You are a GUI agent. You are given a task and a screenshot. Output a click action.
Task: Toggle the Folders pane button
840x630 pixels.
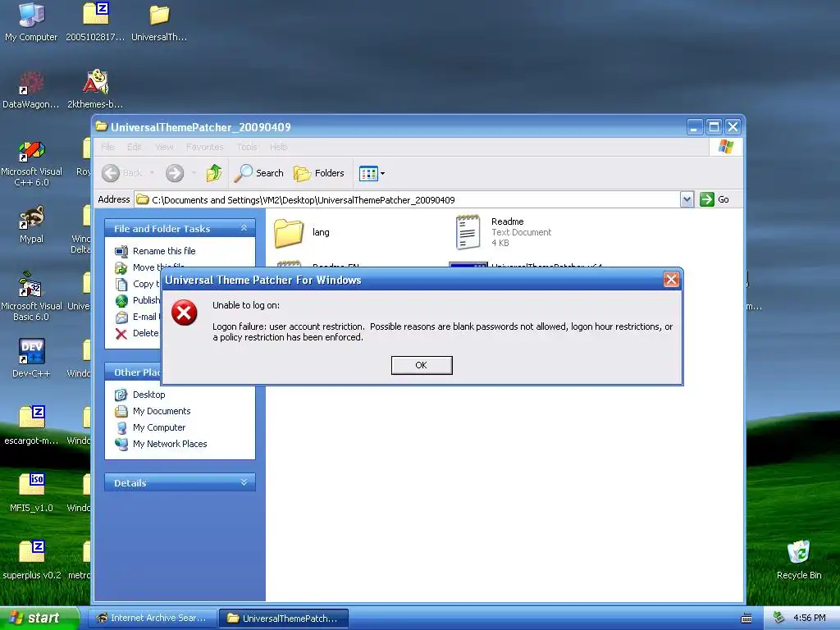point(319,173)
